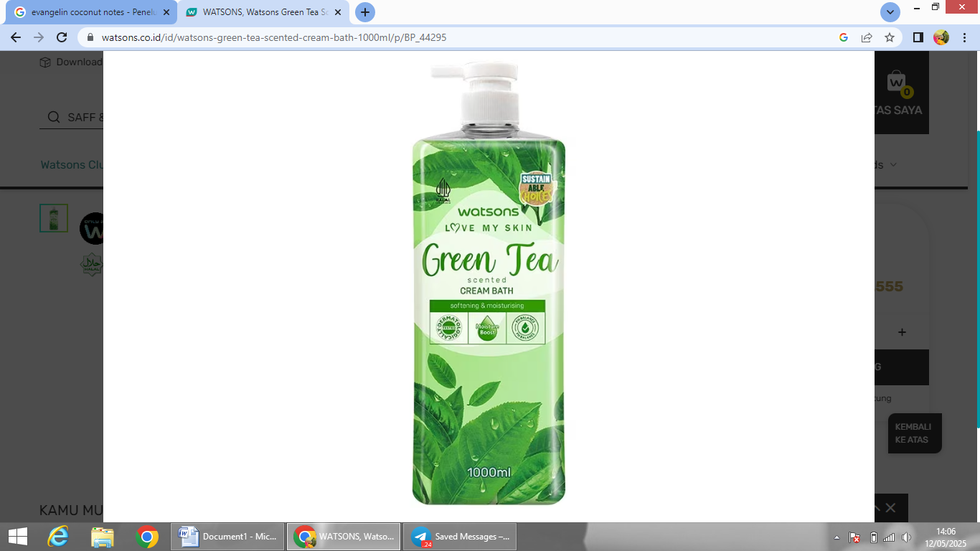Open the volume speaker icon

tap(906, 537)
